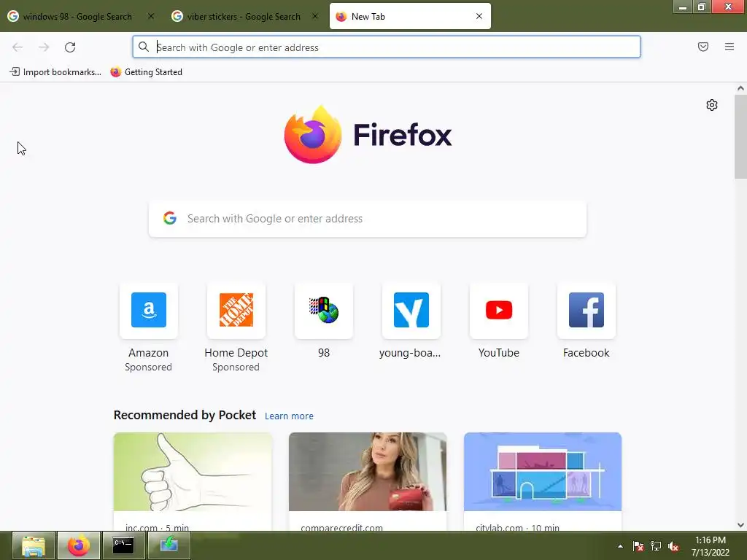Click Import bookmarks in bookmarks toolbar
The image size is (747, 560).
click(x=55, y=72)
